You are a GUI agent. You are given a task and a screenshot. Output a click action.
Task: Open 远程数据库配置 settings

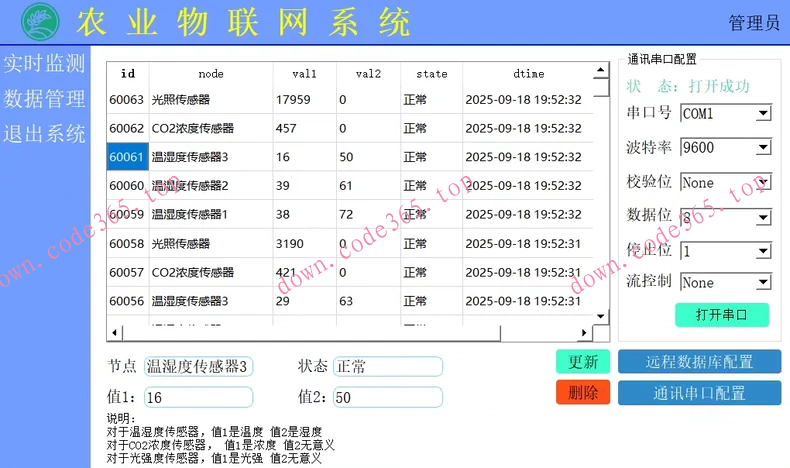[x=699, y=362]
